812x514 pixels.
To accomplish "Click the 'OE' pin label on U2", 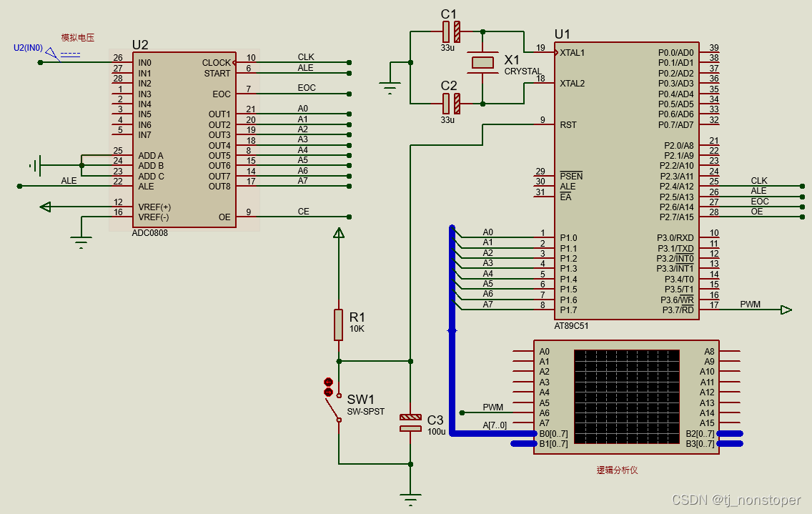I will tap(224, 217).
